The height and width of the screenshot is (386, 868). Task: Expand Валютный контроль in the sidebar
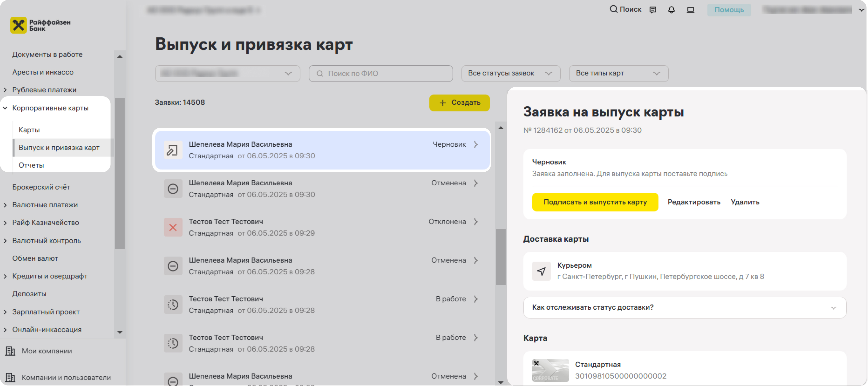click(x=5, y=241)
